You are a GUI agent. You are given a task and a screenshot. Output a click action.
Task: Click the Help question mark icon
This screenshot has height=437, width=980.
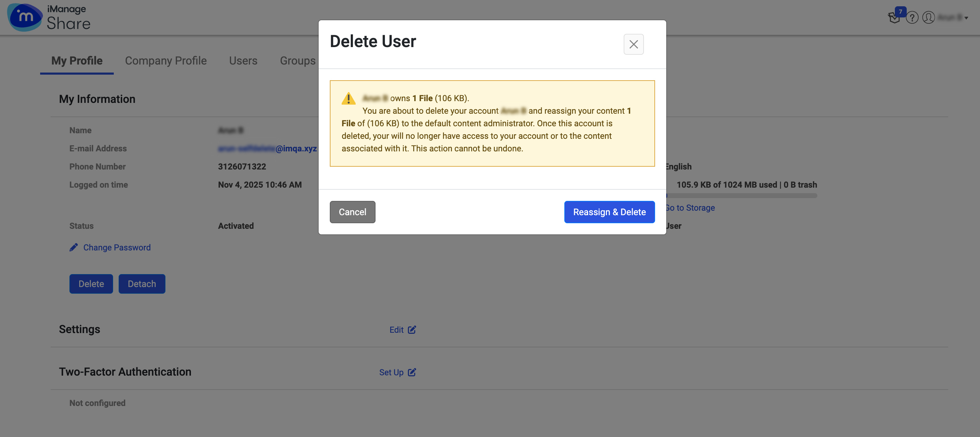point(912,17)
